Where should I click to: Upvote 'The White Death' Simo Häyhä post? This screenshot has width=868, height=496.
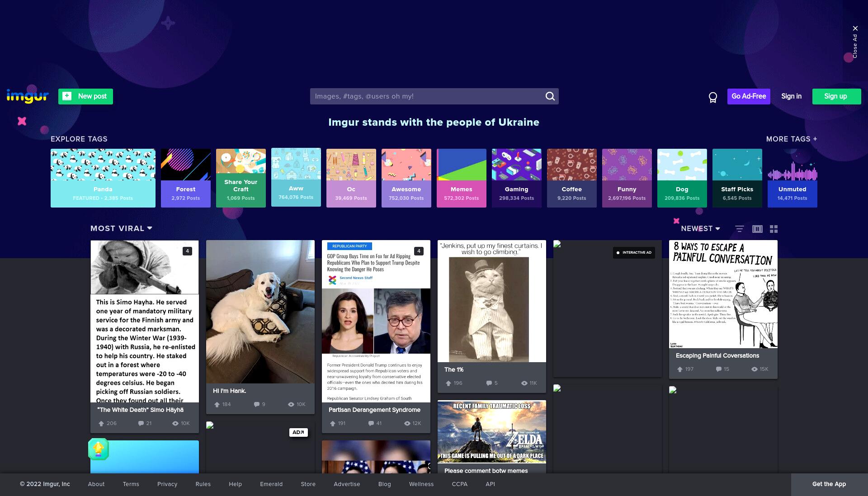coord(101,423)
